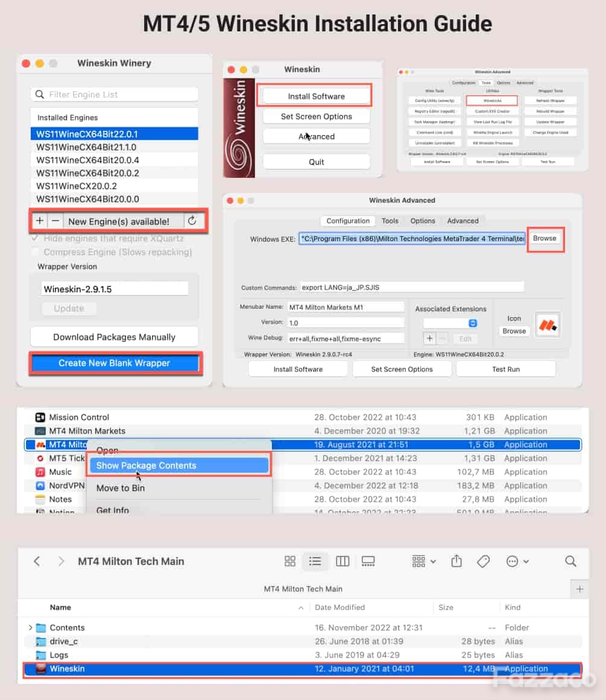Screen dimensions: 606x700
Task: Click Create New Blank Wrapper
Action: pyautogui.click(x=115, y=363)
